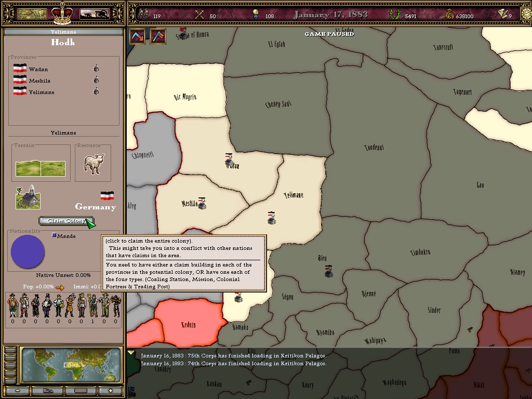
Task: Click the Taodenni province on map
Action: pos(374,147)
